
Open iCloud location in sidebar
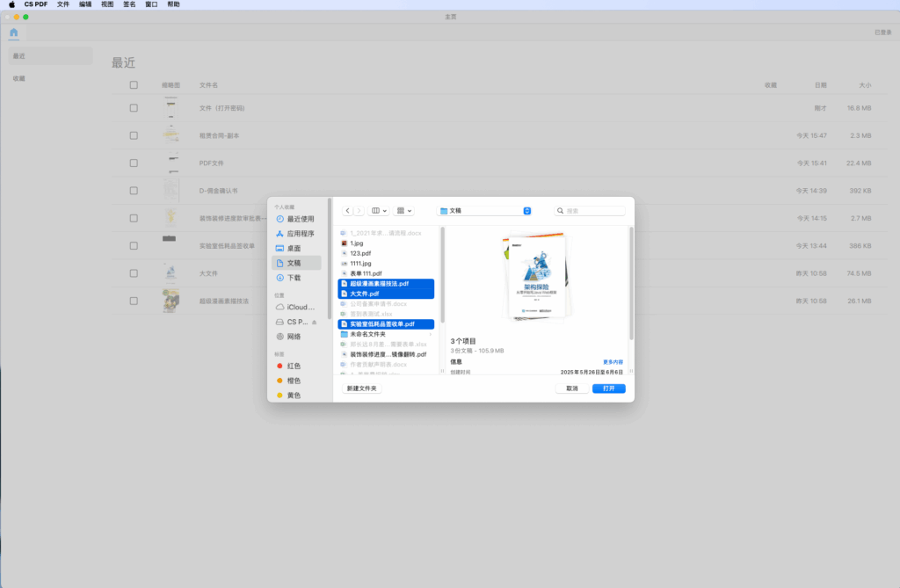click(x=295, y=308)
